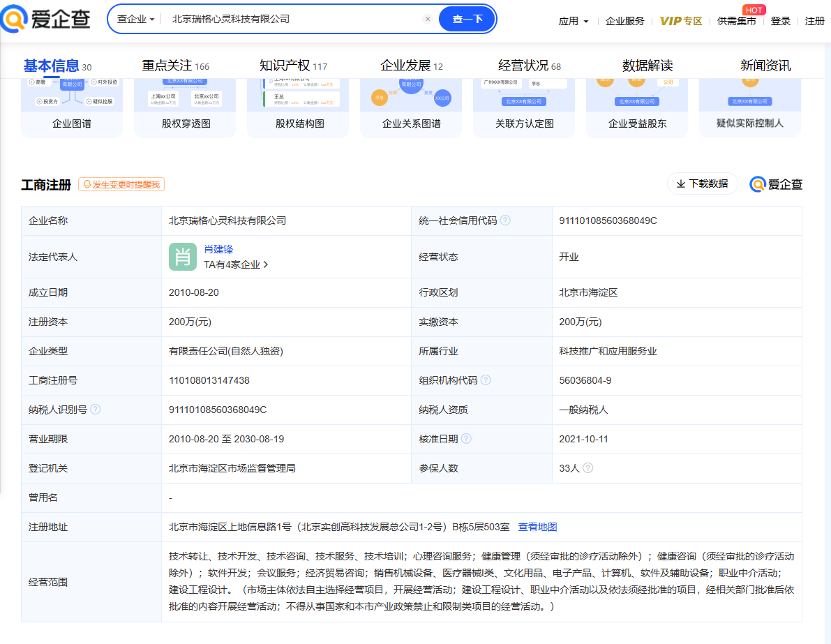Open the 企业图谱 thumbnail card
831x644 pixels.
pos(72,108)
